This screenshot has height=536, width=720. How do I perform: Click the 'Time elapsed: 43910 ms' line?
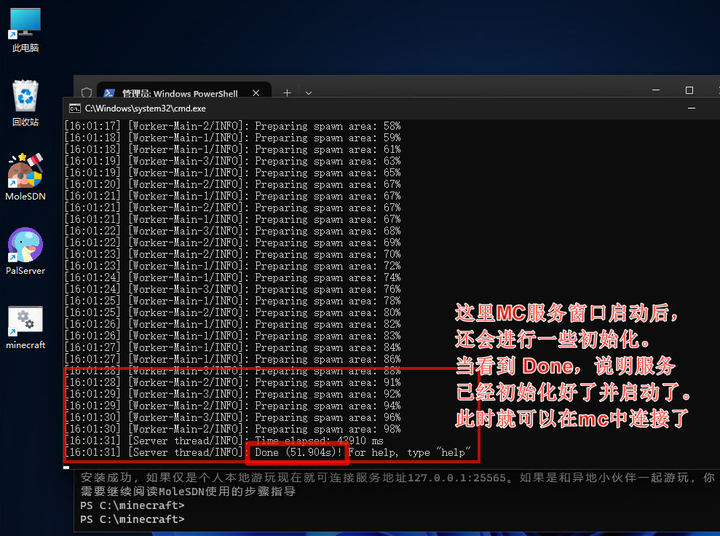224,441
